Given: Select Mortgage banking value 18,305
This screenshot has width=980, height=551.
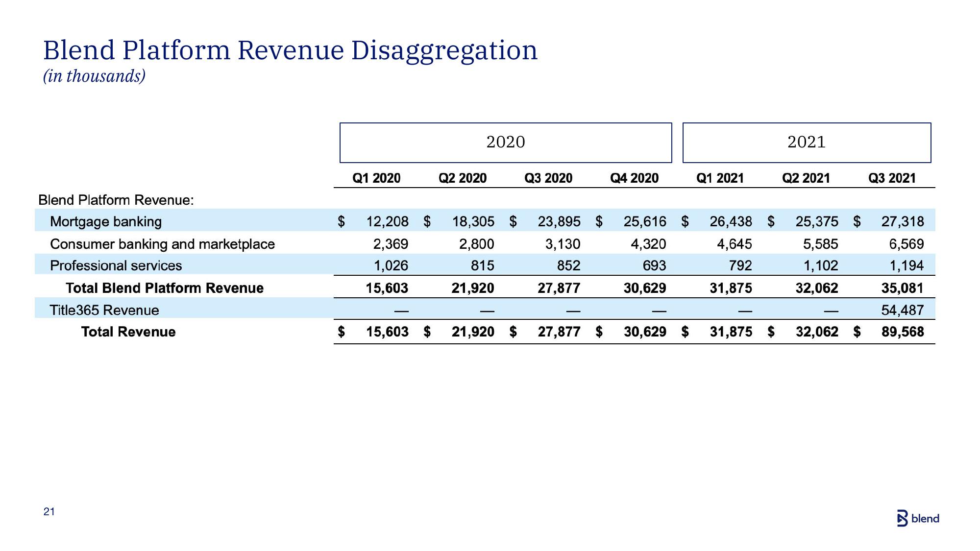Looking at the screenshot, I should coord(473,222).
